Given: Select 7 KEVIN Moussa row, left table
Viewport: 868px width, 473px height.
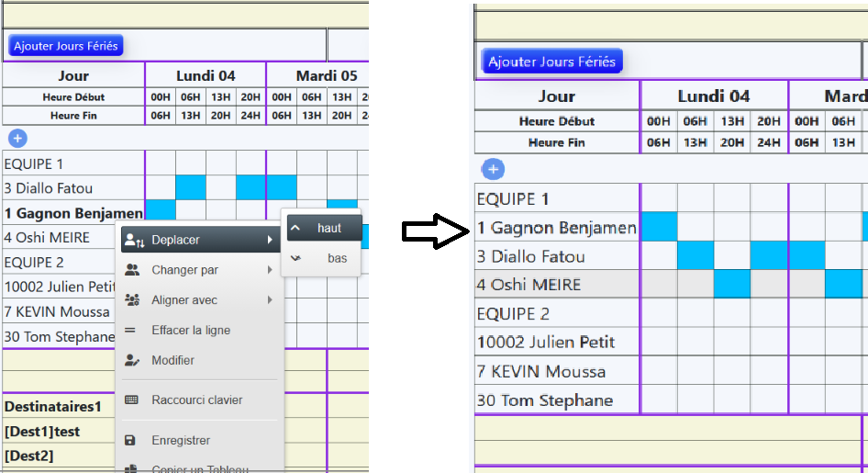Looking at the screenshot, I should point(60,312).
